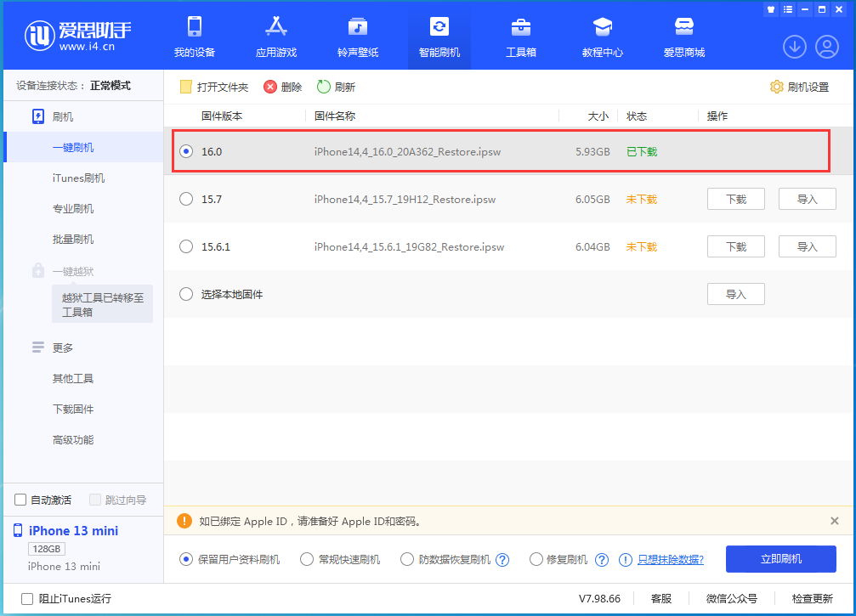Screen dimensions: 856x616
Task: Click info icon beside 只想抹除数据
Action: pos(626,560)
